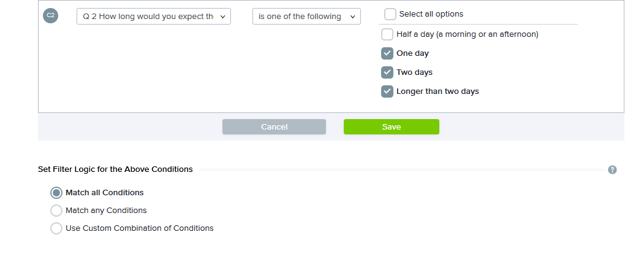Uncheck Longer than two days checkbox

387,91
